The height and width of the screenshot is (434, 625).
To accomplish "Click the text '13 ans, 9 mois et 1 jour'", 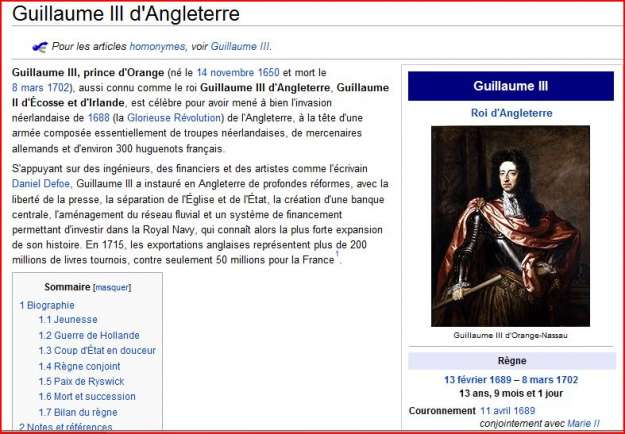I will point(511,394).
